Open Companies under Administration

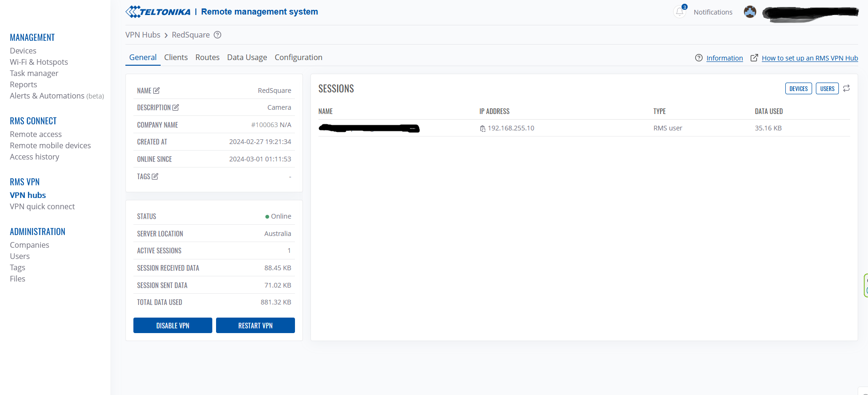click(30, 245)
